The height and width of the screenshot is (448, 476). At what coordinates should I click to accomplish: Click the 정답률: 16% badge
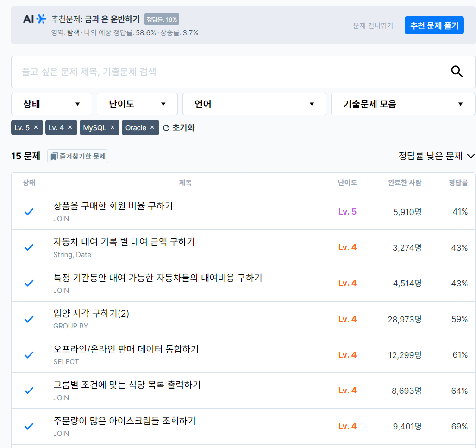coord(162,19)
